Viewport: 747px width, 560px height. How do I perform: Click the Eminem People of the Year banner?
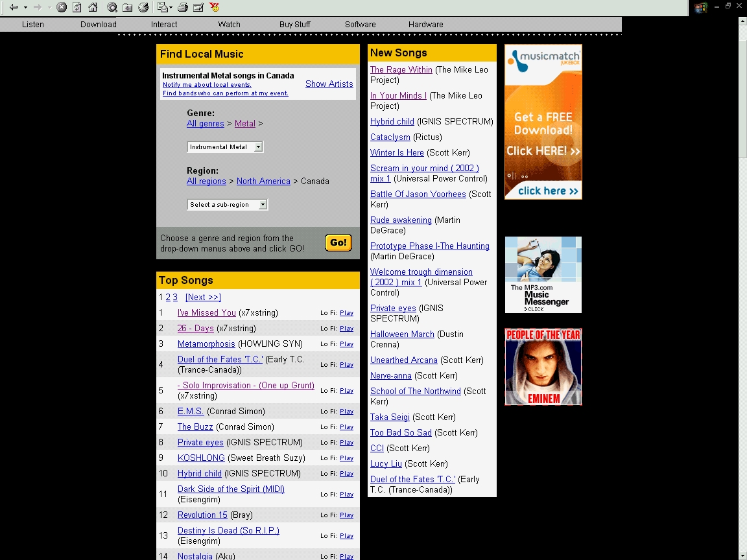(543, 367)
